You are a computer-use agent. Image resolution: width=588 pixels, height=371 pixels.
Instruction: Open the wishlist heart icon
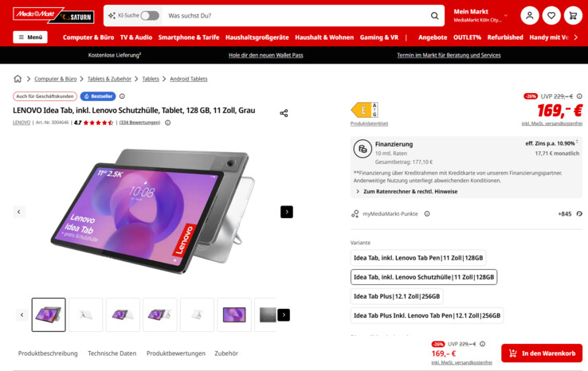coord(551,16)
